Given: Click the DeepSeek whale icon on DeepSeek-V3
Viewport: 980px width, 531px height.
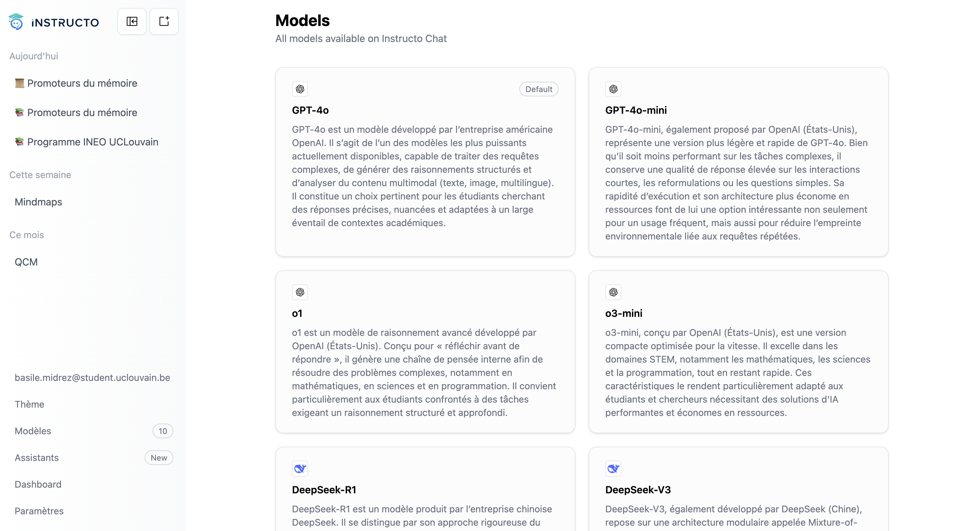Looking at the screenshot, I should tap(613, 468).
